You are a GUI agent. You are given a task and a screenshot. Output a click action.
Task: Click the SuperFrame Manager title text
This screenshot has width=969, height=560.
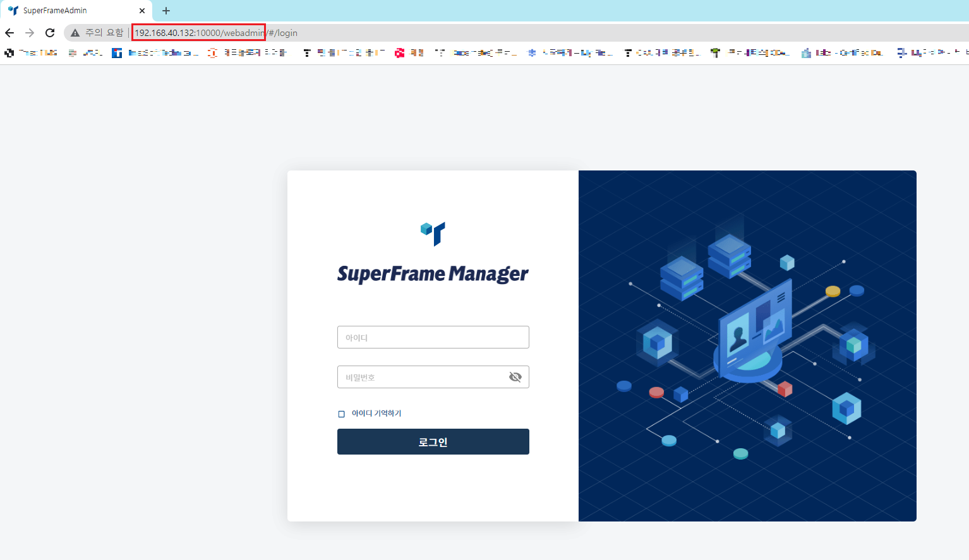click(x=433, y=274)
